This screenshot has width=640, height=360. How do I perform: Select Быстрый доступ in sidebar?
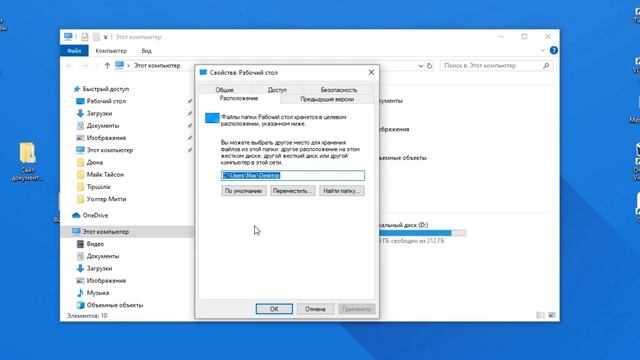click(105, 89)
